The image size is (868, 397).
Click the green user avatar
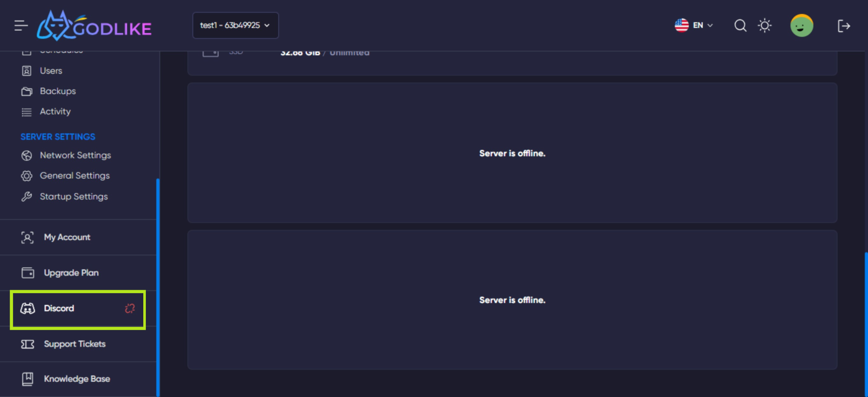point(801,25)
